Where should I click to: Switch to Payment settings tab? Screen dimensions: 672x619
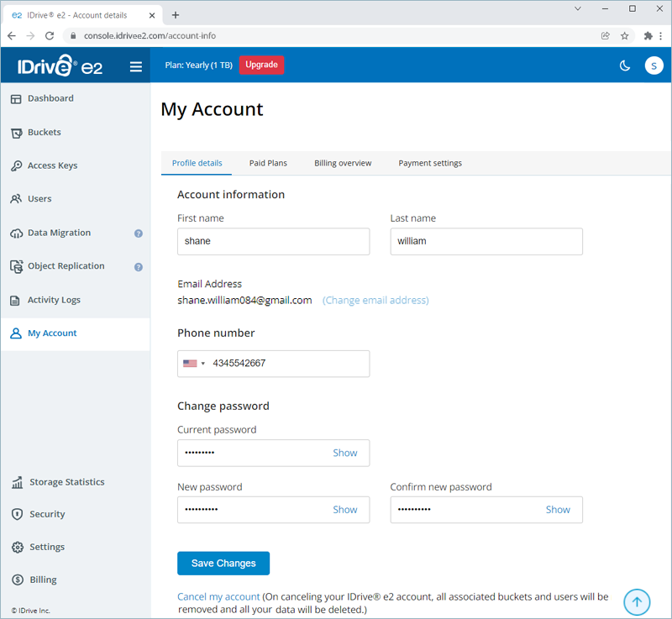430,163
